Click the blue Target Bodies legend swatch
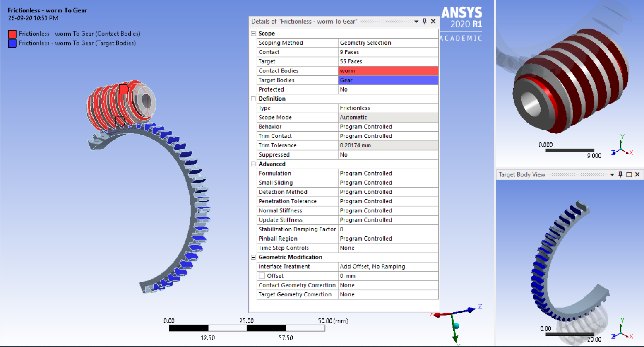 [x=12, y=43]
